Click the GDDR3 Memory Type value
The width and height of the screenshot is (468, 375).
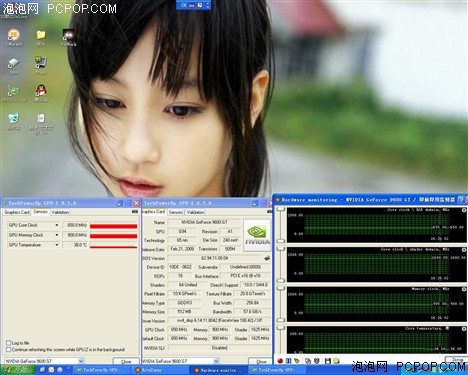pos(184,303)
